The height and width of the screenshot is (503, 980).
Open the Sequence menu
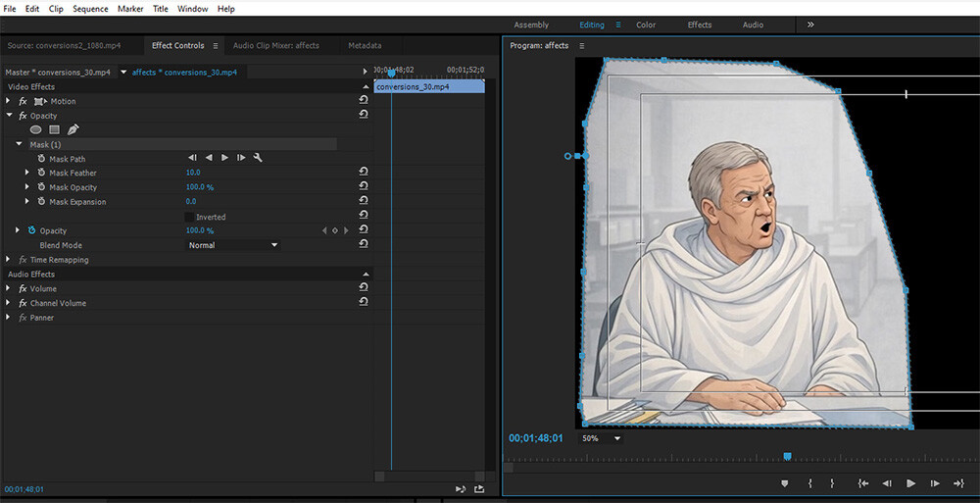pos(90,9)
